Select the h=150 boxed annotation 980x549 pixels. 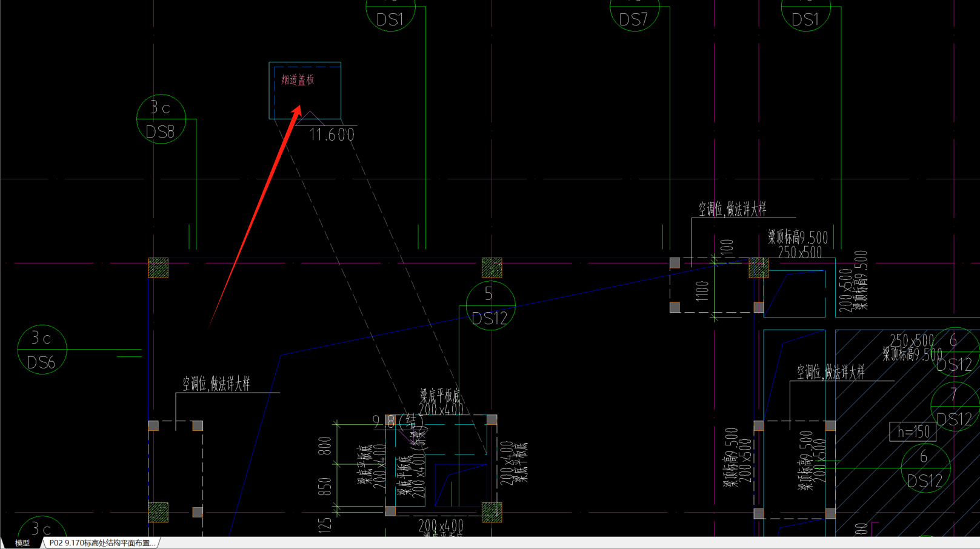click(913, 431)
